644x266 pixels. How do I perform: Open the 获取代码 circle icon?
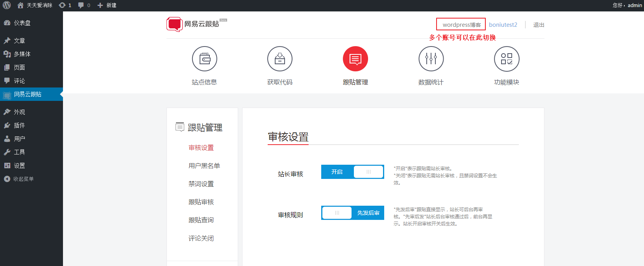[x=280, y=59]
